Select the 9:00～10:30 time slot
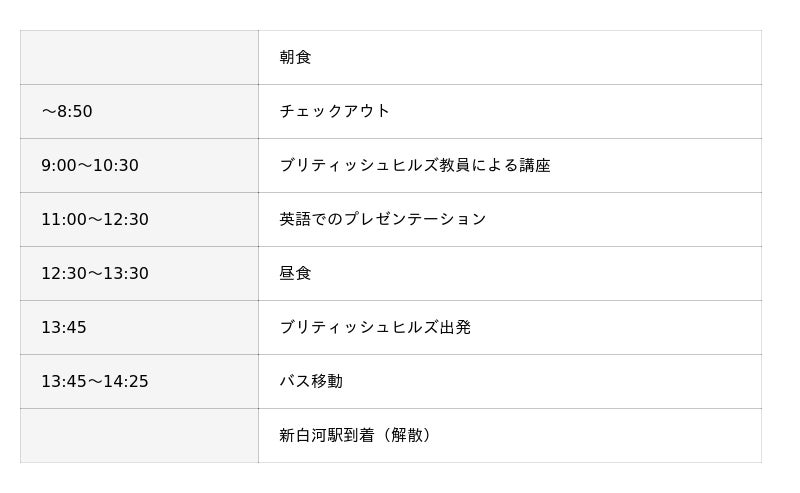 click(90, 166)
